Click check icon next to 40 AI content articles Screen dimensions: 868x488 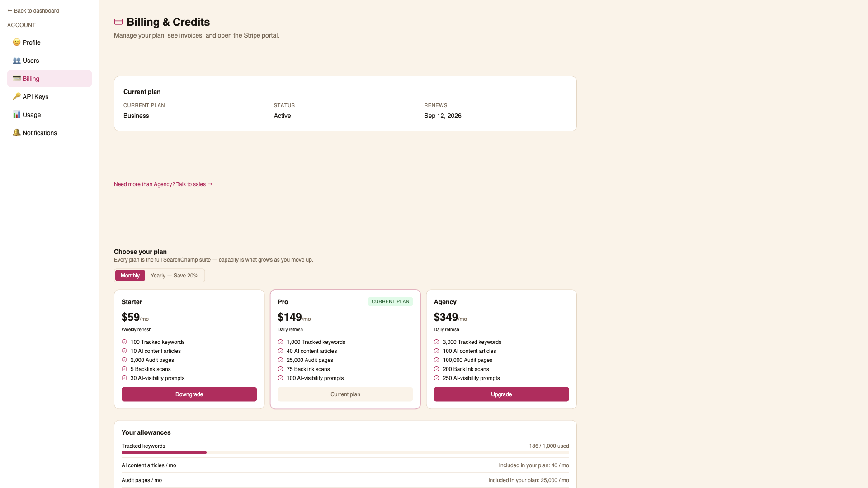click(280, 351)
